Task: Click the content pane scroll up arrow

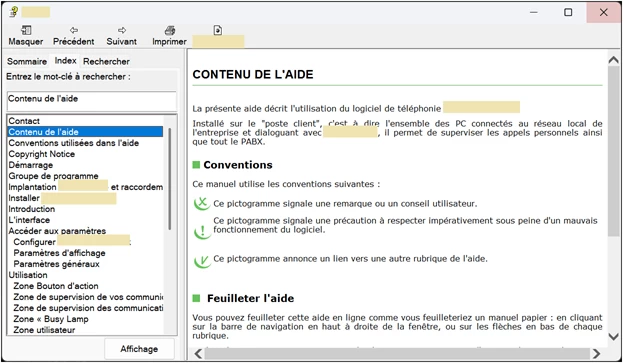Action: [x=613, y=60]
